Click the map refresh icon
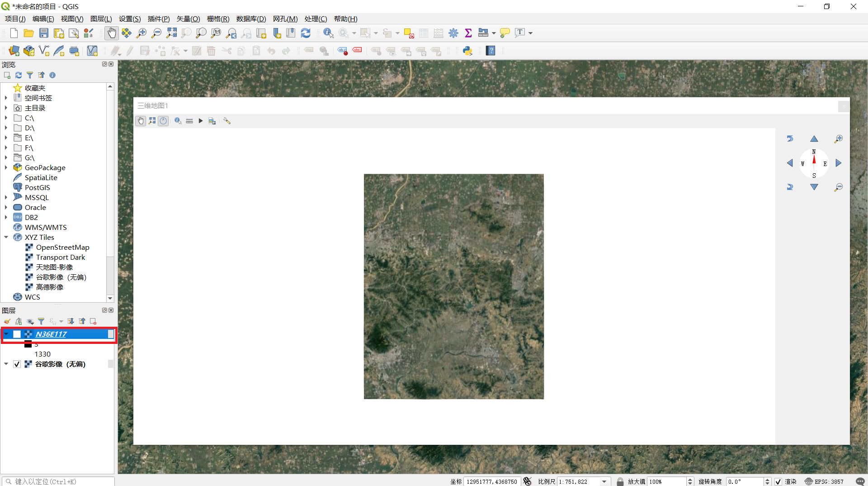This screenshot has width=868, height=486. point(306,33)
